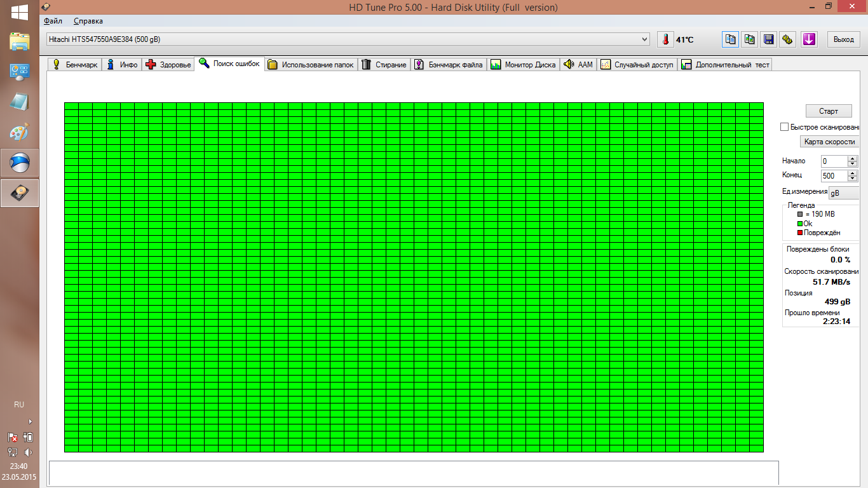The height and width of the screenshot is (488, 868).
Task: Select Поиск ошибок tab
Action: point(229,64)
